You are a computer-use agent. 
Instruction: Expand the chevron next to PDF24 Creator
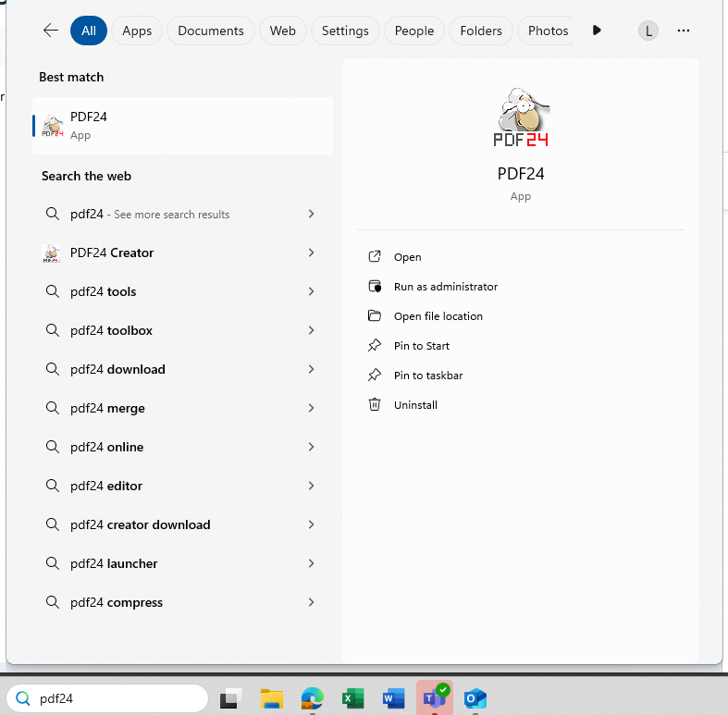[311, 253]
